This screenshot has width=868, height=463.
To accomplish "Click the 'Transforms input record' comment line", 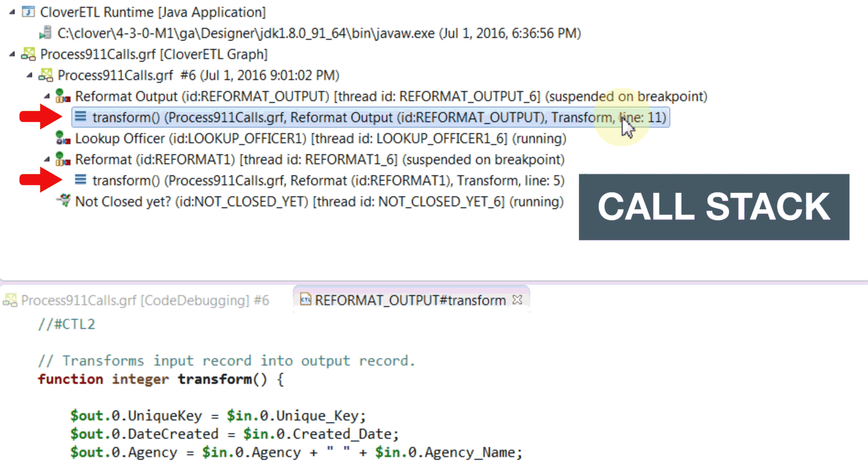I will click(226, 361).
